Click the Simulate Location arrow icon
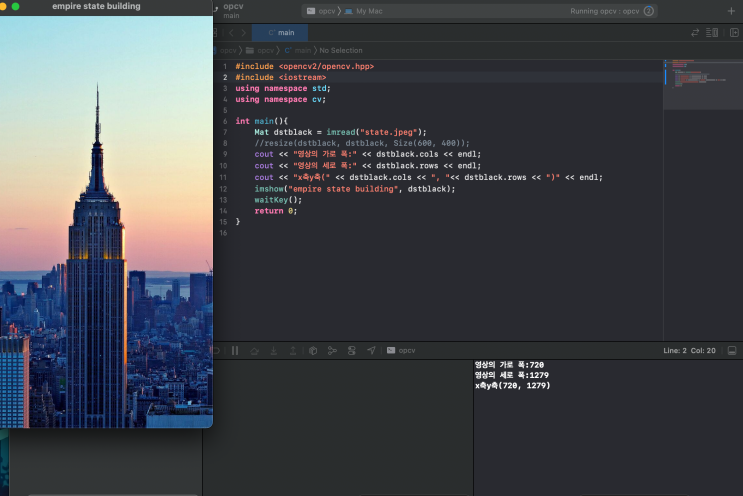This screenshot has width=743, height=496. [371, 351]
